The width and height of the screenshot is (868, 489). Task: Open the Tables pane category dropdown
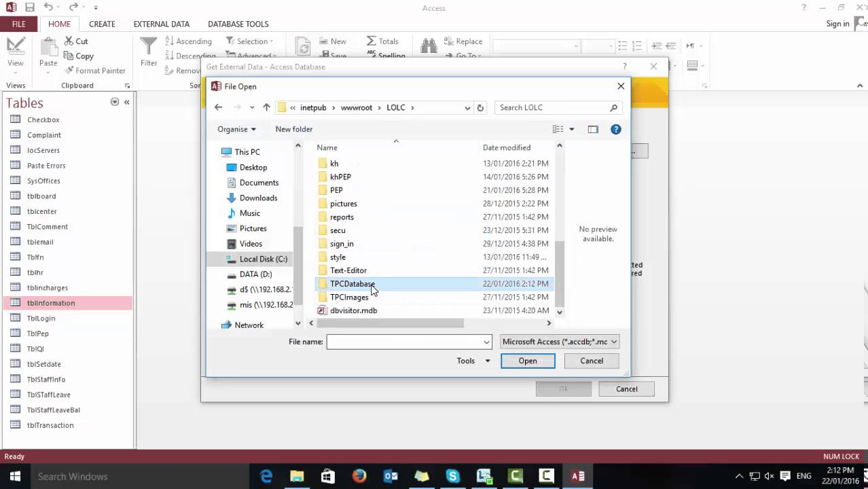click(x=115, y=102)
